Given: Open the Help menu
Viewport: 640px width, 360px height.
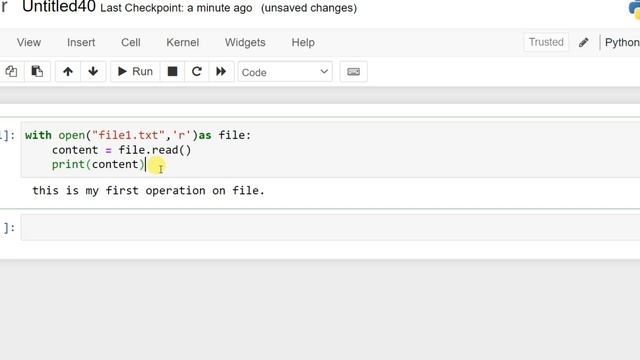Looking at the screenshot, I should point(303,42).
